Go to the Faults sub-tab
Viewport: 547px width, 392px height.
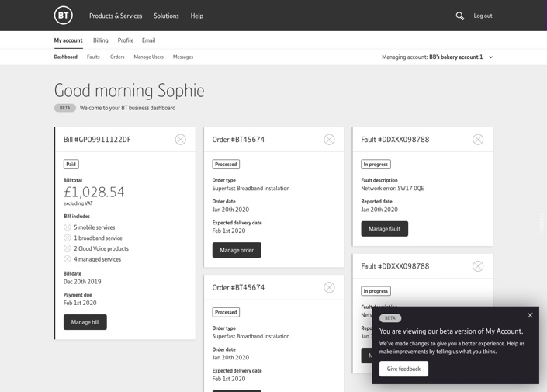click(93, 57)
